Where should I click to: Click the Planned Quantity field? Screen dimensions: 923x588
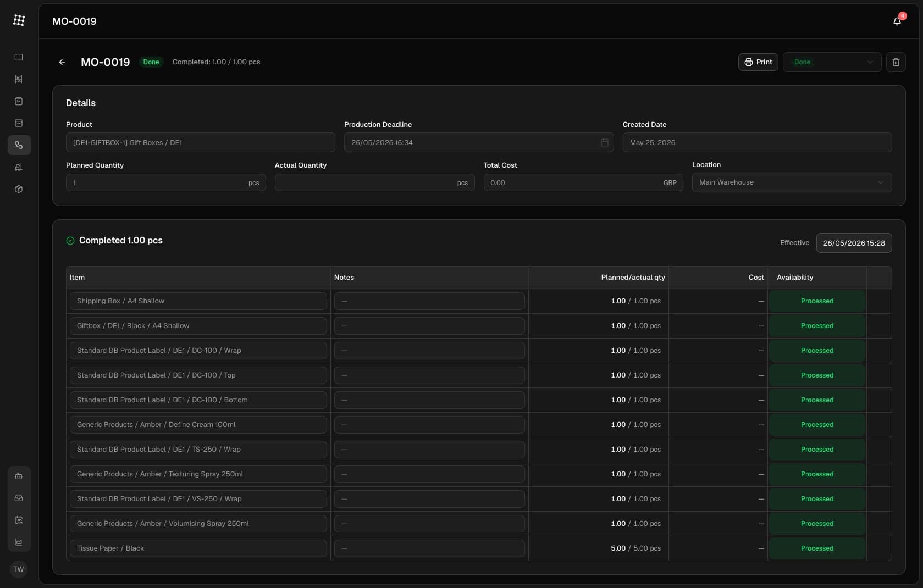(x=166, y=182)
